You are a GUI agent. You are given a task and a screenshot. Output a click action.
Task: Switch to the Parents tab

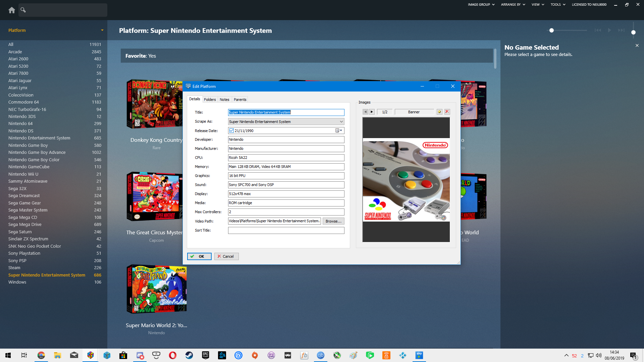[x=240, y=100]
